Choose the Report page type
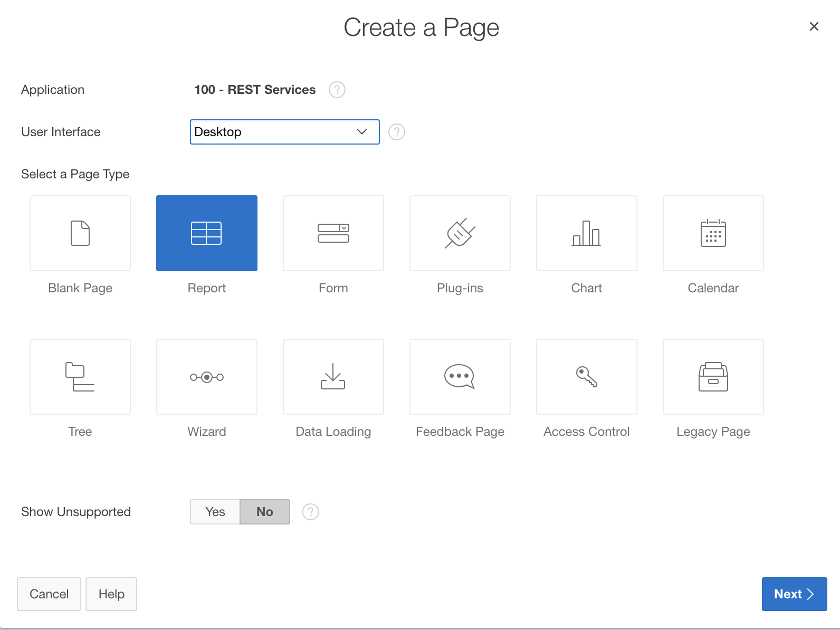 pos(207,233)
